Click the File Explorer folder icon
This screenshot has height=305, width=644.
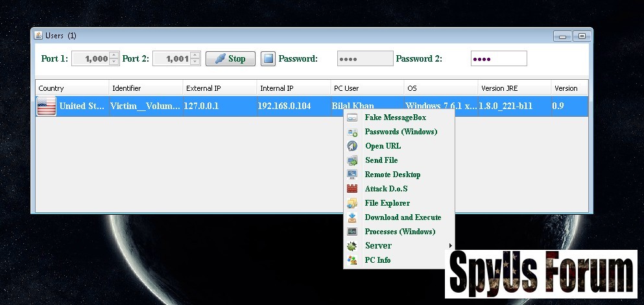352,203
